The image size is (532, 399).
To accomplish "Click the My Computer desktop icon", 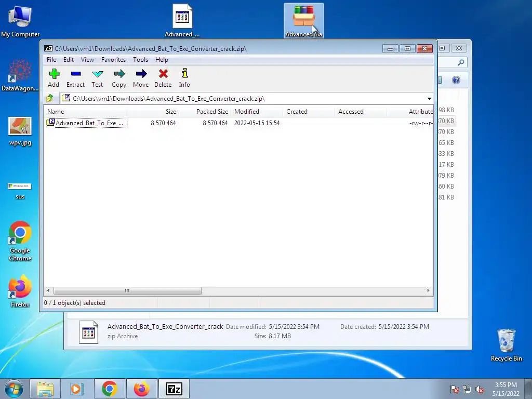I will coord(20,21).
